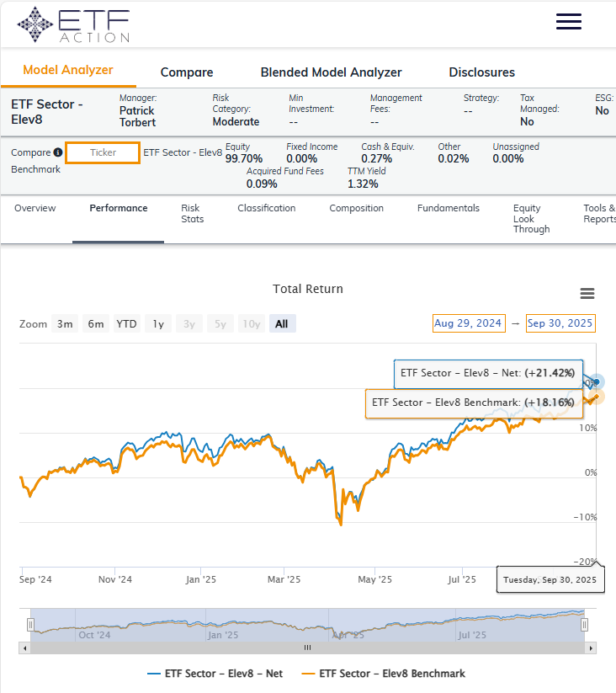
Task: Click the navigator right range handle
Action: tap(584, 625)
